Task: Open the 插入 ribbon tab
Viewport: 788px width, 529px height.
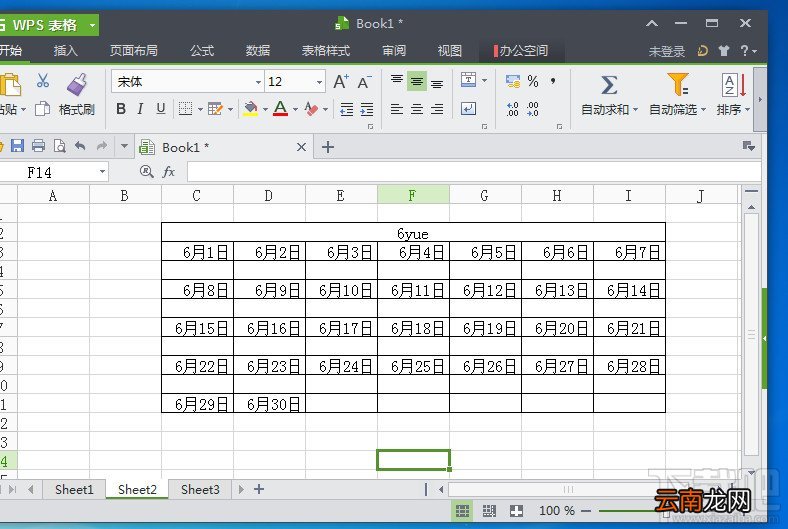Action: click(65, 51)
